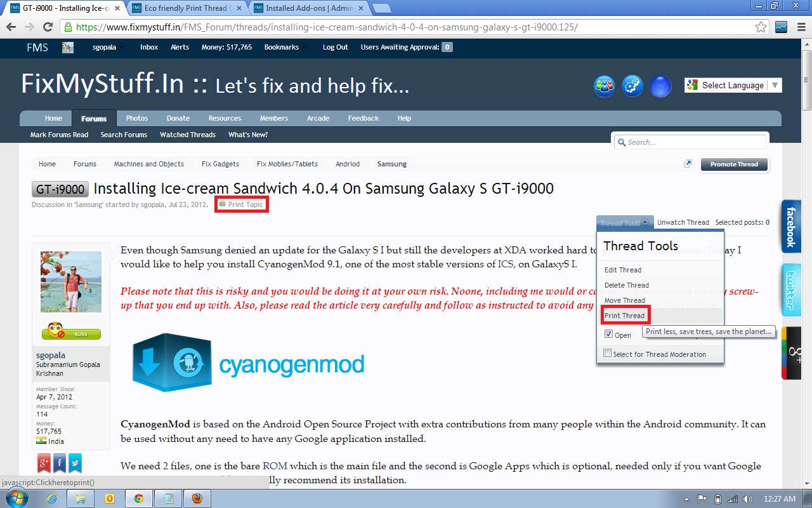Open the Arcade navigation tab
The image size is (812, 508).
(x=318, y=118)
